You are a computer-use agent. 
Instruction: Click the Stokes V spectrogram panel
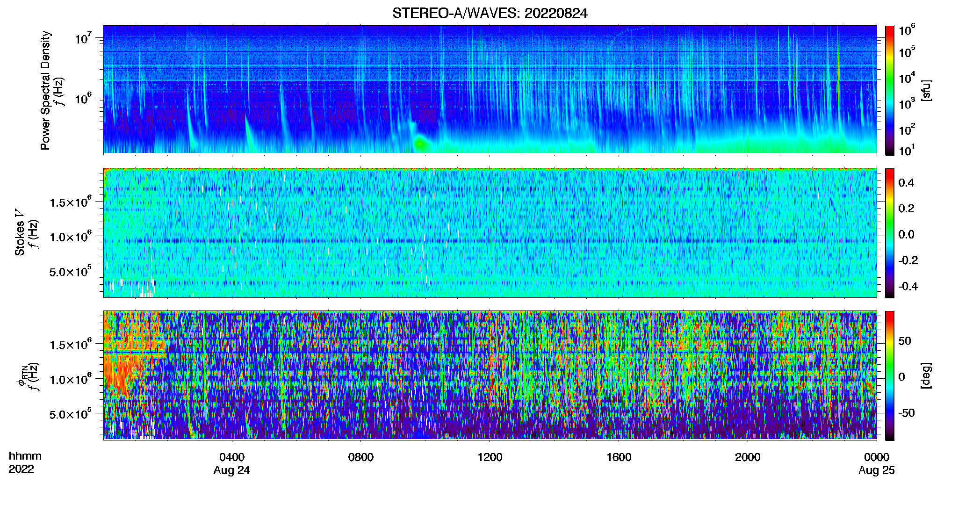point(490,232)
